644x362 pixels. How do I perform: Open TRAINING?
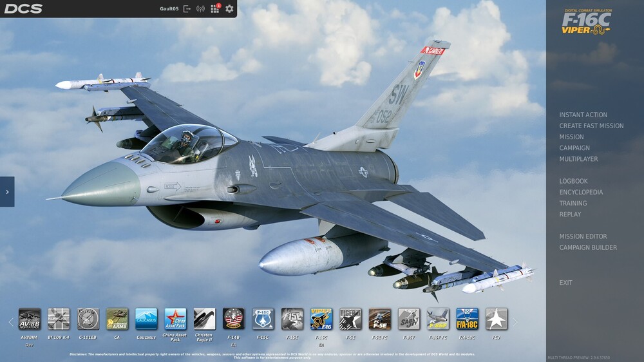[573, 204]
